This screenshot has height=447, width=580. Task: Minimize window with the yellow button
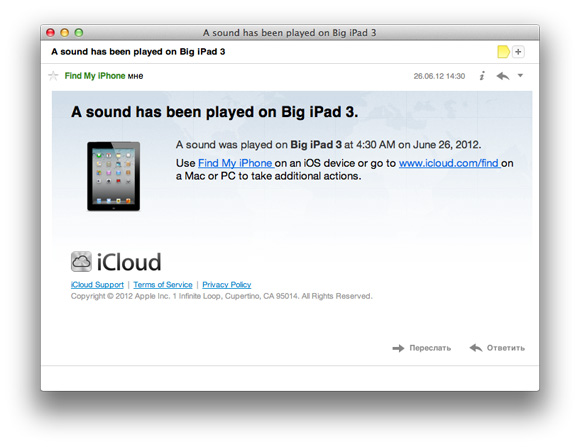click(x=64, y=33)
